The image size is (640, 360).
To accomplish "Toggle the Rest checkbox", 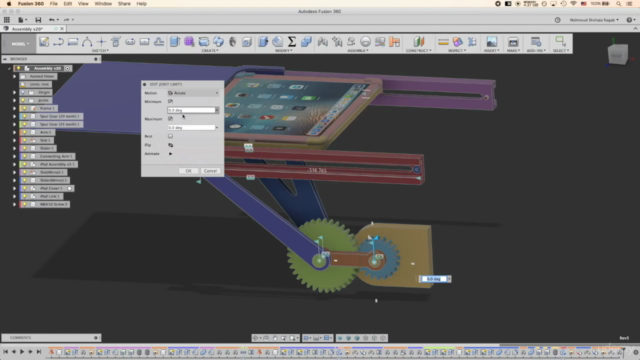I will (170, 136).
